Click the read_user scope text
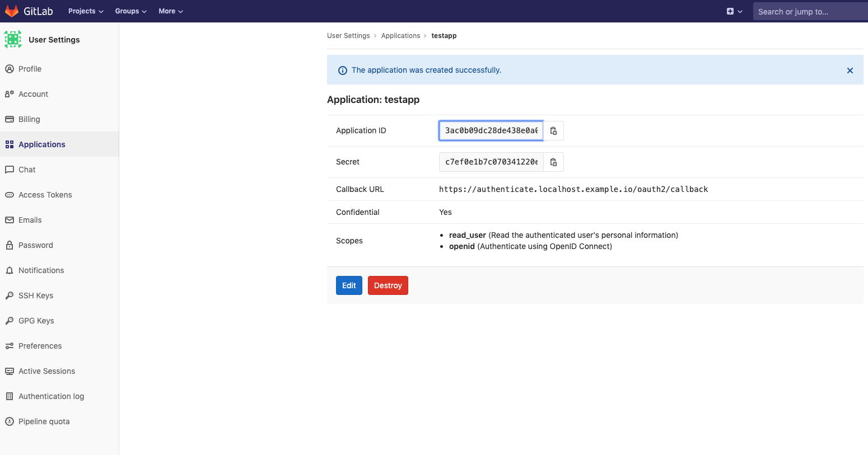This screenshot has height=455, width=868. [x=468, y=235]
